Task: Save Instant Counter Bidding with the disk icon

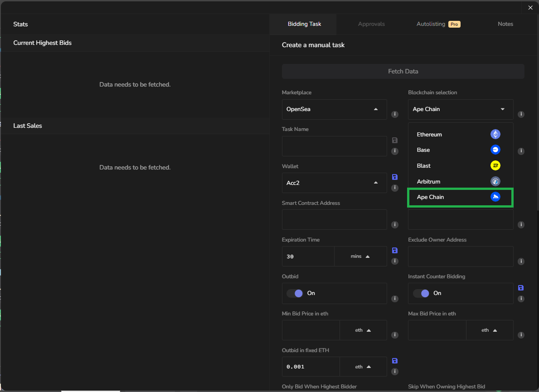Action: [521, 288]
